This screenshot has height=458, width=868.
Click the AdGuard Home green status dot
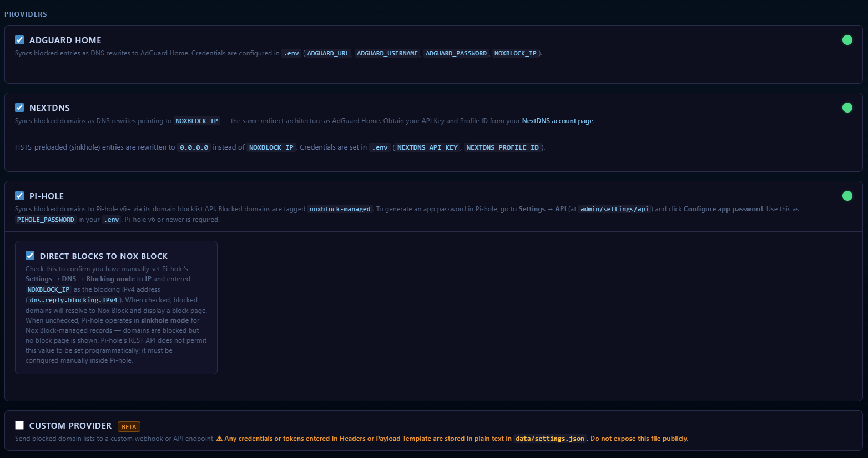847,40
